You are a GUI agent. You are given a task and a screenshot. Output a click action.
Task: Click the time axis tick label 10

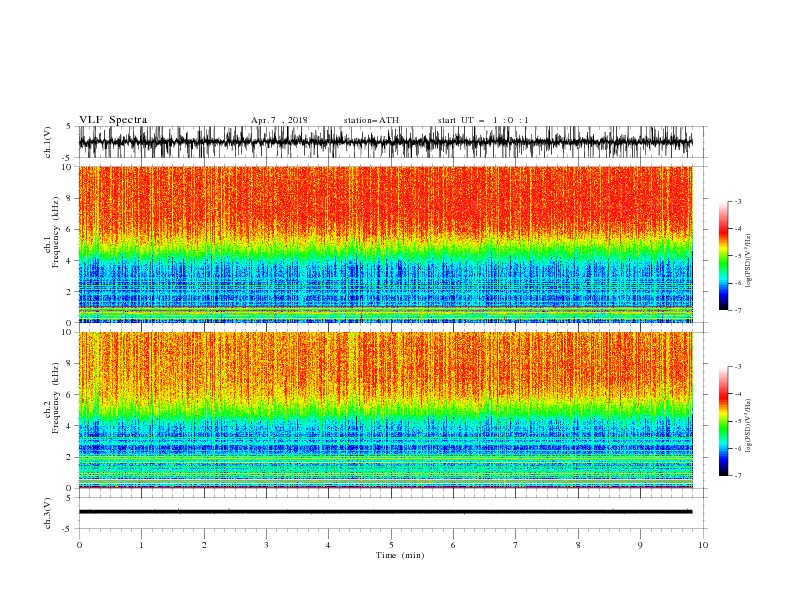tap(703, 545)
